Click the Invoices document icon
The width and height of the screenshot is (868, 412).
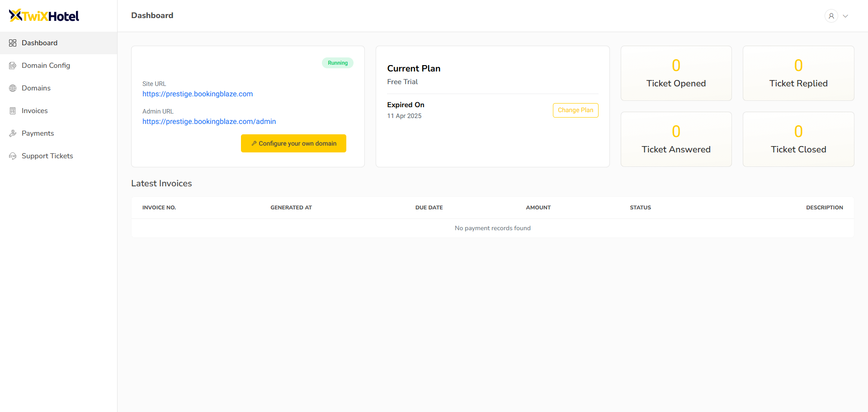point(13,111)
